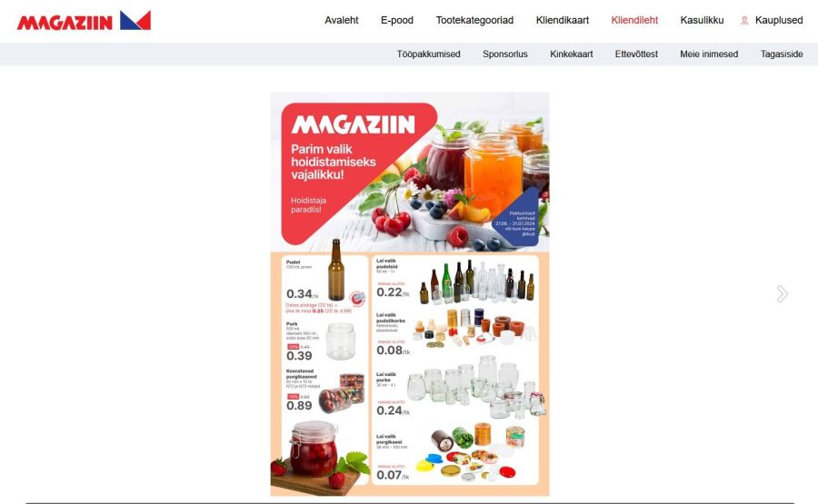Viewport: 818px width, 504px height.
Task: Select the active Kliendileht tab
Action: tap(634, 20)
